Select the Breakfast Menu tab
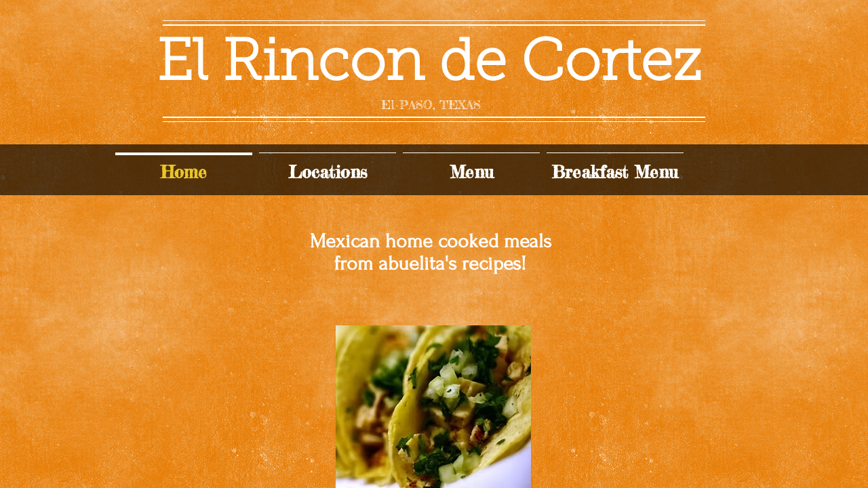The width and height of the screenshot is (868, 488). [x=615, y=172]
